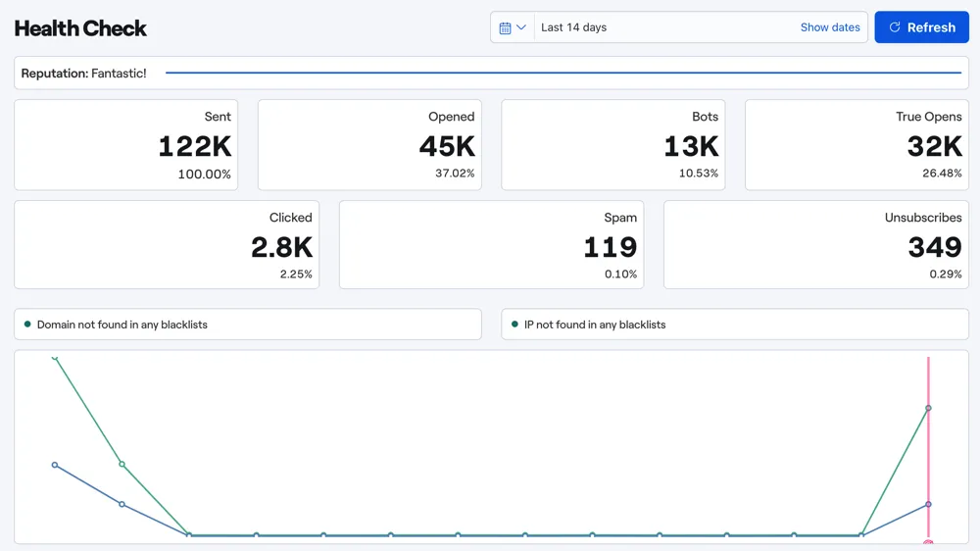Click the calendar icon in date picker
Screen dimensions: 980x551
pos(505,27)
